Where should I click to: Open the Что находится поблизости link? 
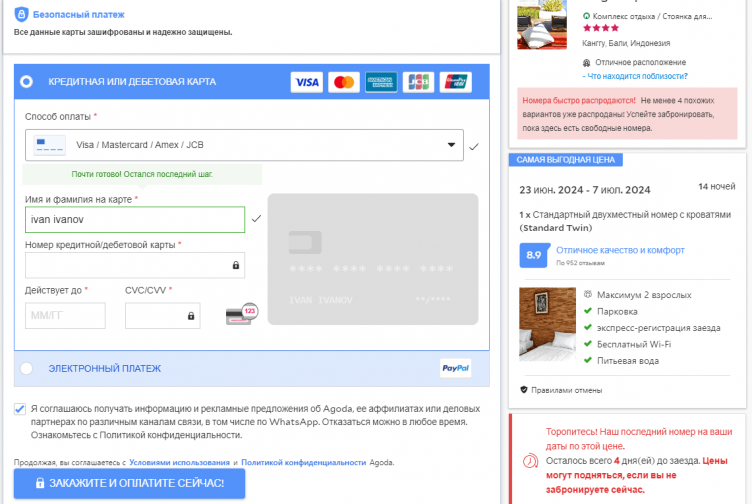pyautogui.click(x=635, y=76)
